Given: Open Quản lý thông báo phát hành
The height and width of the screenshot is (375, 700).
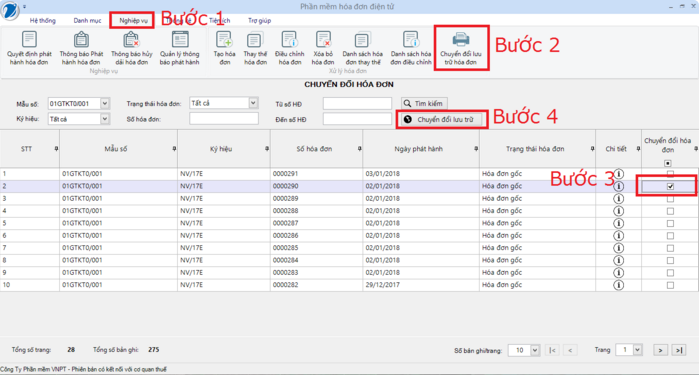Looking at the screenshot, I should 180,48.
